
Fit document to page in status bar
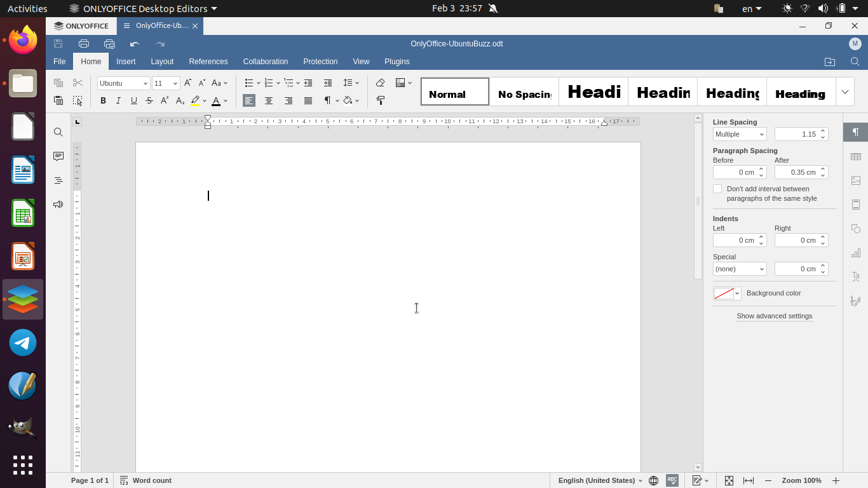(729, 480)
